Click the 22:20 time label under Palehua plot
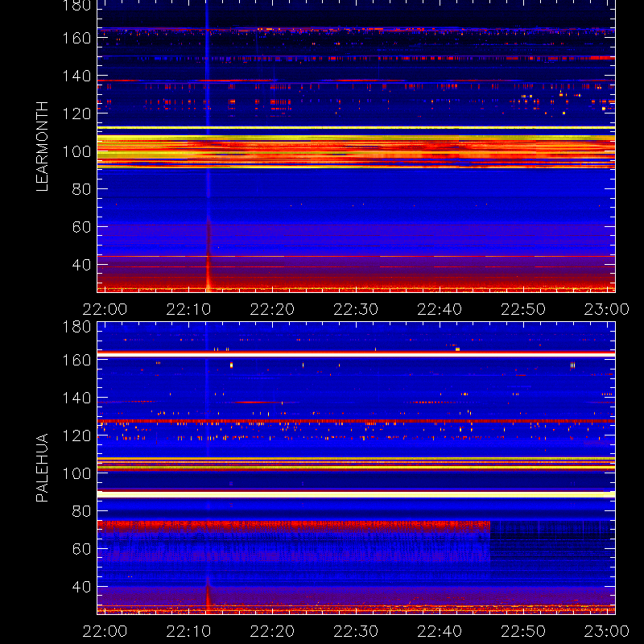 [272, 631]
